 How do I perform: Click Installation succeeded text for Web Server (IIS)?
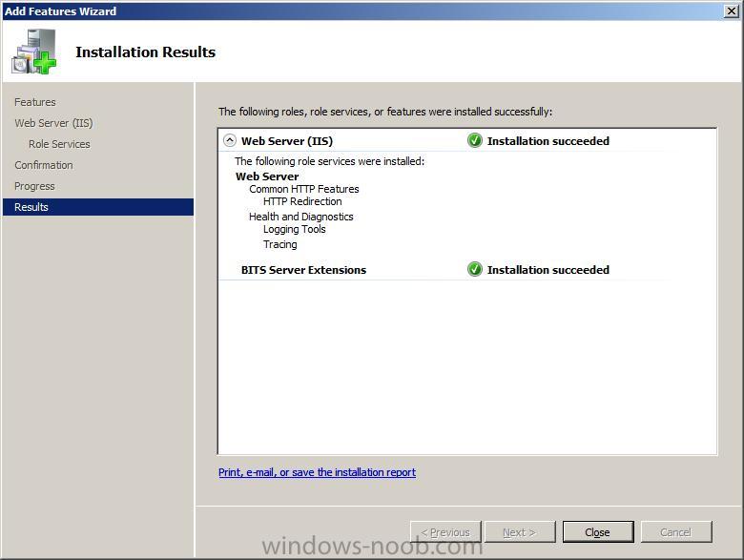pos(548,141)
